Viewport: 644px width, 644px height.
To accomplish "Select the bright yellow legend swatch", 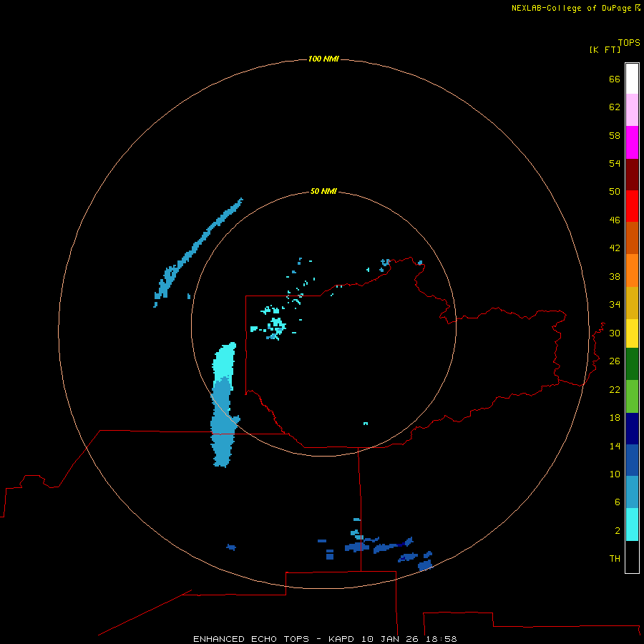I will pyautogui.click(x=632, y=333).
